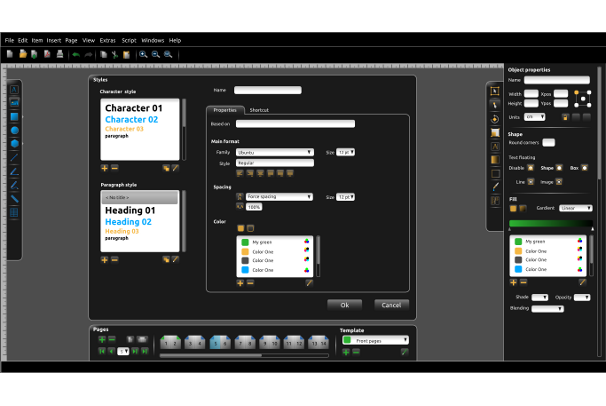Click edit pencil icon under Color list

click(x=309, y=283)
